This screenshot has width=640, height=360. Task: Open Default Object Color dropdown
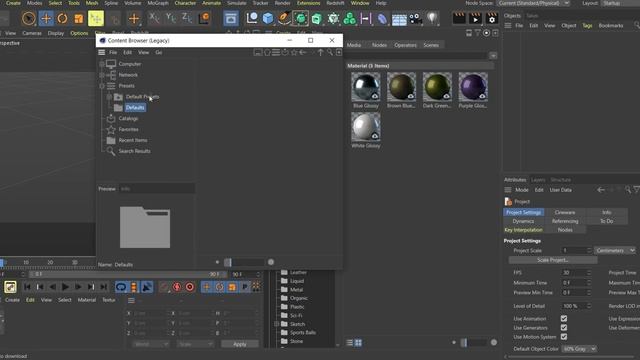click(x=580, y=349)
